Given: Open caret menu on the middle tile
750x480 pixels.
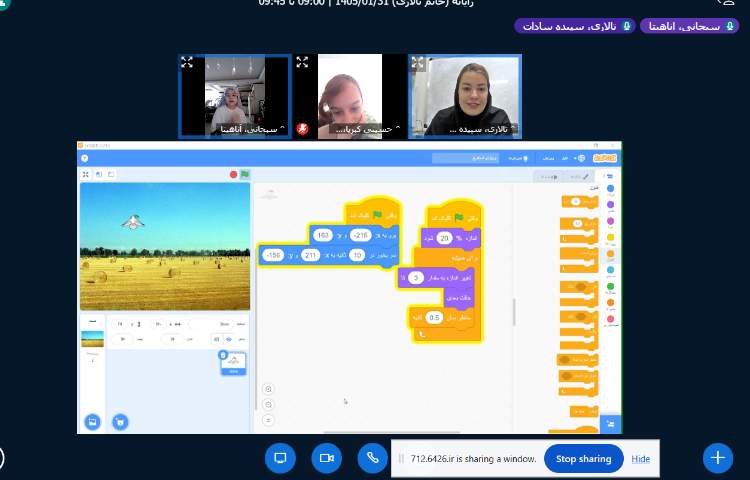Looking at the screenshot, I should coord(398,129).
